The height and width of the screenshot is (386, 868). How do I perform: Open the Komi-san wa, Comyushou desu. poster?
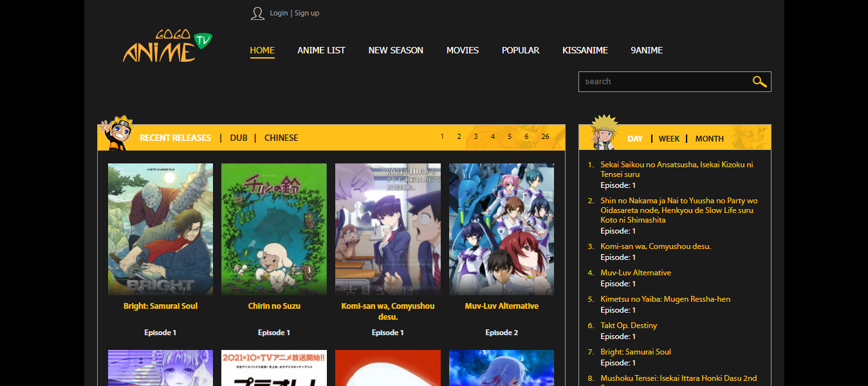coord(388,229)
